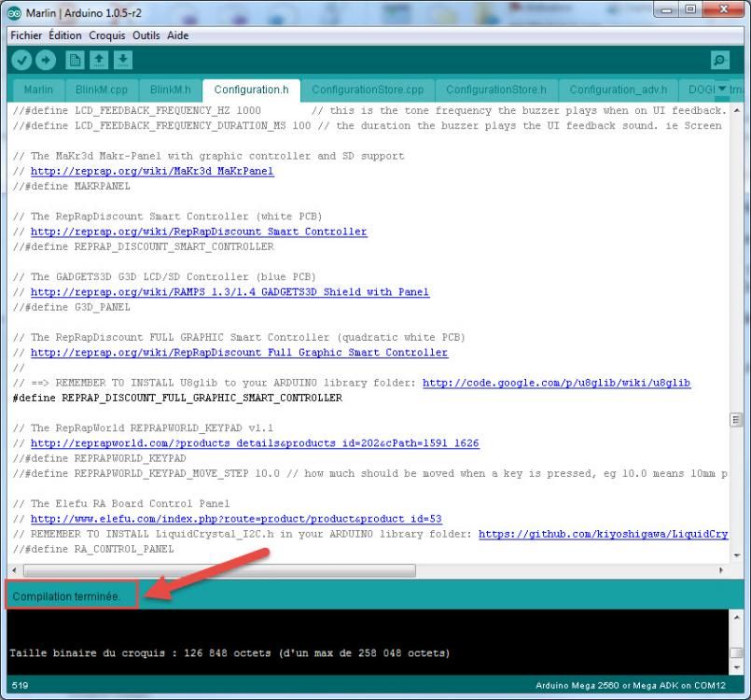Open the RepRapDiscount Smart Controller wiki link
The width and height of the screenshot is (751, 700).
pos(199,231)
